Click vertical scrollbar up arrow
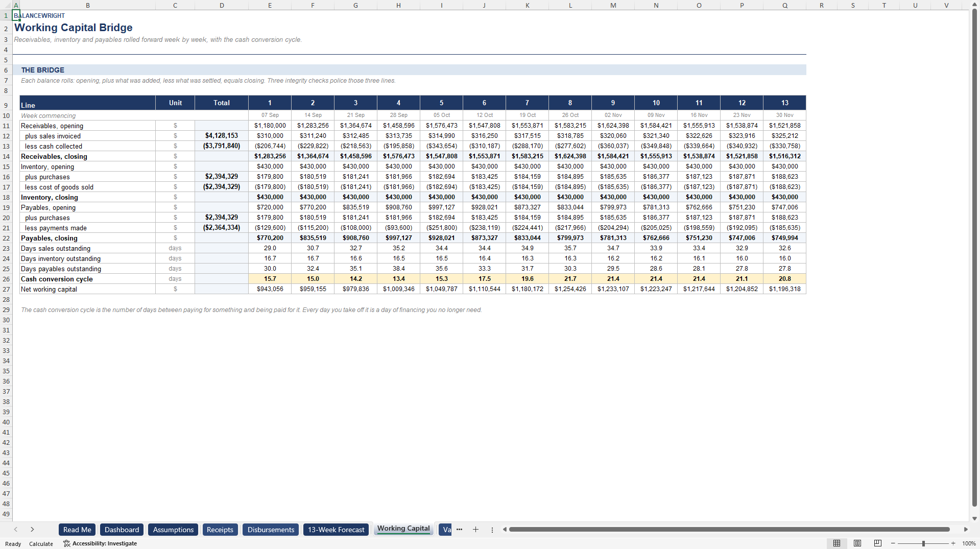980x549 pixels. (x=974, y=4)
